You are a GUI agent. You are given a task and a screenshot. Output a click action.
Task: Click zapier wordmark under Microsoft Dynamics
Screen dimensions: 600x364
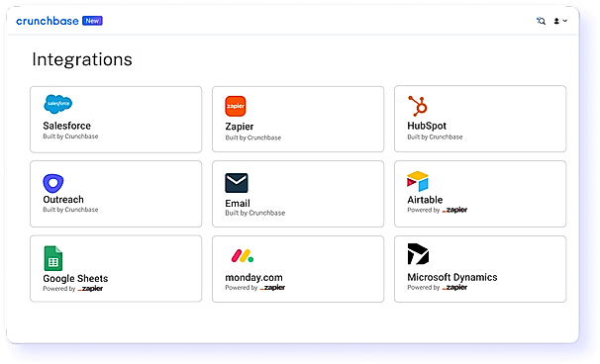pyautogui.click(x=454, y=288)
